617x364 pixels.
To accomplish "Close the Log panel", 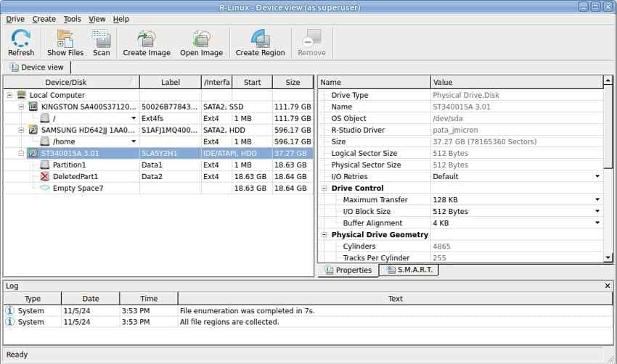I will click(608, 286).
